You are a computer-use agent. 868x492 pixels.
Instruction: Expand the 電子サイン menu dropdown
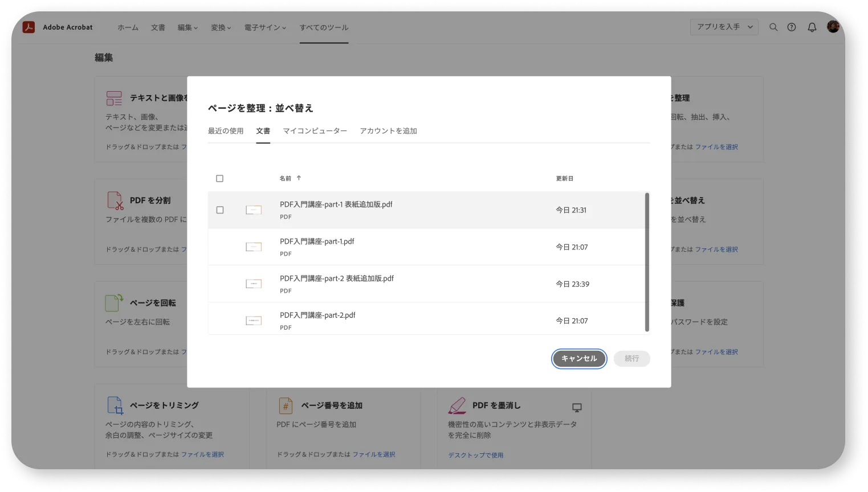pos(265,27)
